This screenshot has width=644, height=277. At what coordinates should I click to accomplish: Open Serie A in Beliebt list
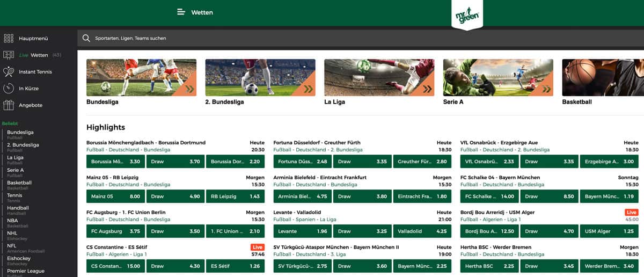pyautogui.click(x=16, y=170)
